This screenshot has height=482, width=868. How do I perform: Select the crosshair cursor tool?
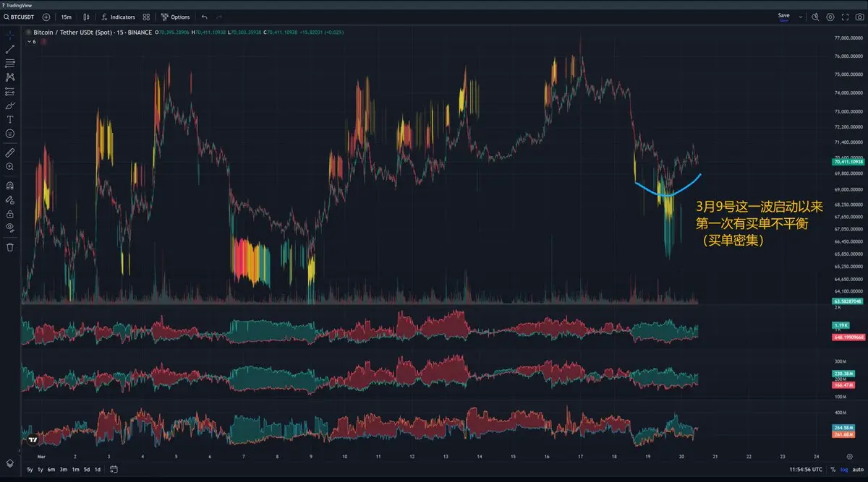(10, 34)
